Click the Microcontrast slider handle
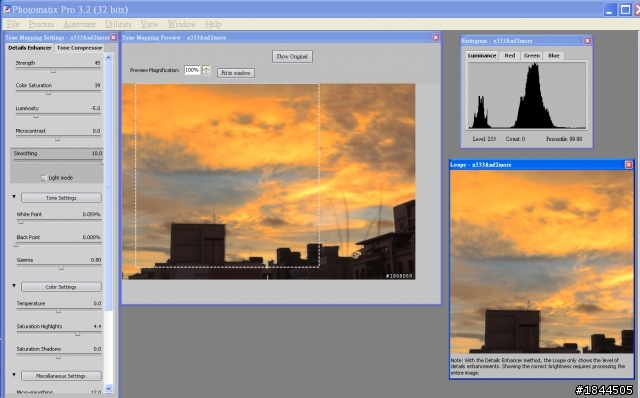 (x=57, y=139)
